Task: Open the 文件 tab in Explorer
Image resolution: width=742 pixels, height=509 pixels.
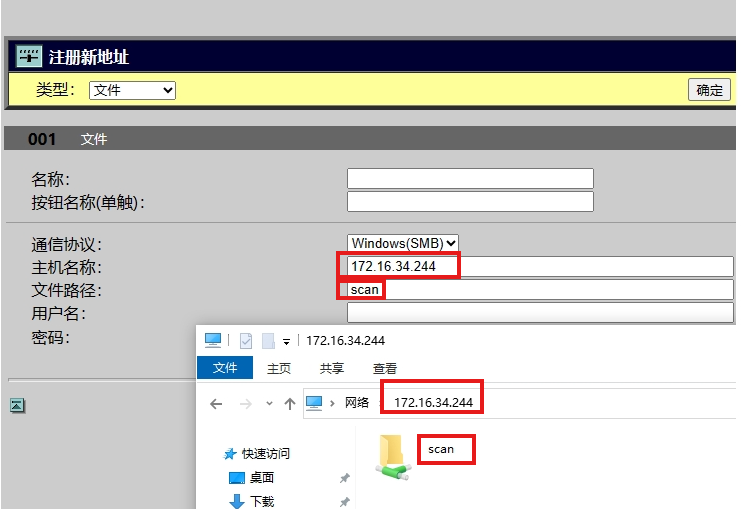Action: click(x=225, y=368)
